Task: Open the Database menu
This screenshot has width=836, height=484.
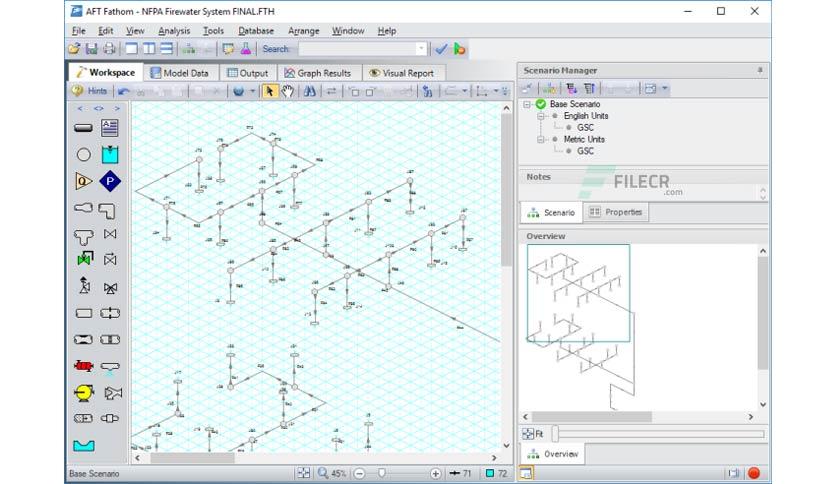Action: [256, 31]
